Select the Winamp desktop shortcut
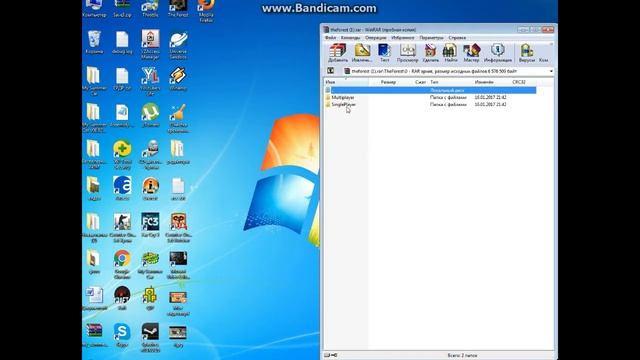This screenshot has width=640, height=360. point(178,79)
